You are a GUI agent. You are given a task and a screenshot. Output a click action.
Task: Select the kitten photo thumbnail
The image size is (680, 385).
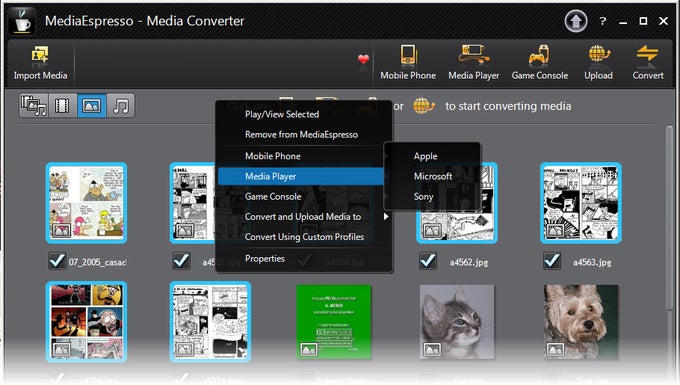(457, 322)
